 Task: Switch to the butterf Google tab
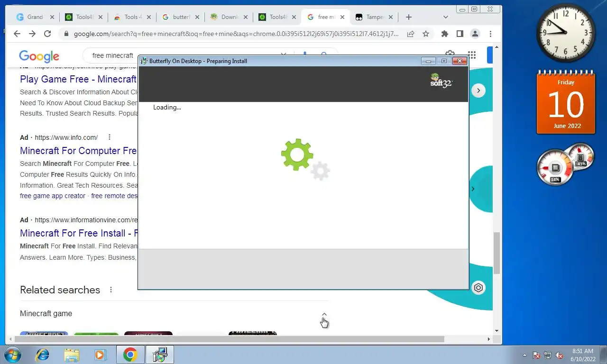pyautogui.click(x=181, y=17)
